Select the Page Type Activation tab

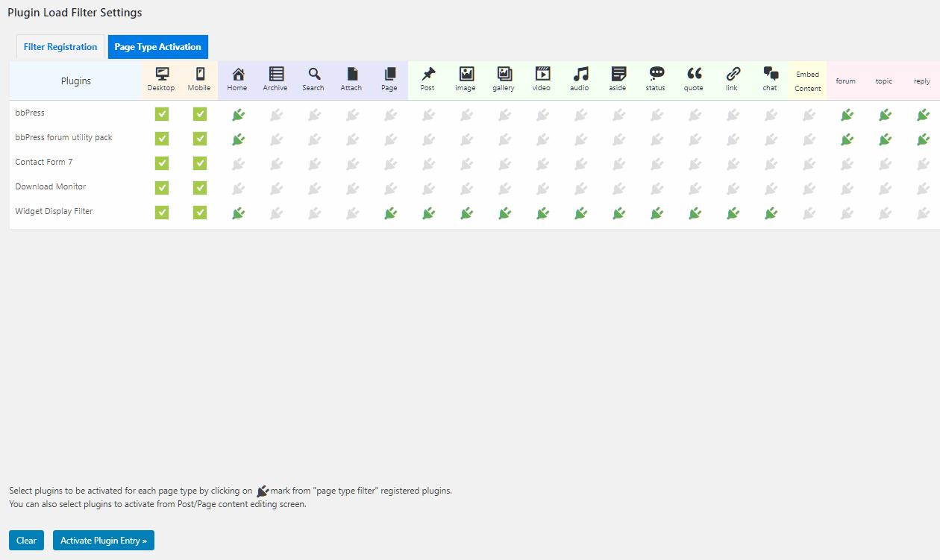tap(157, 46)
